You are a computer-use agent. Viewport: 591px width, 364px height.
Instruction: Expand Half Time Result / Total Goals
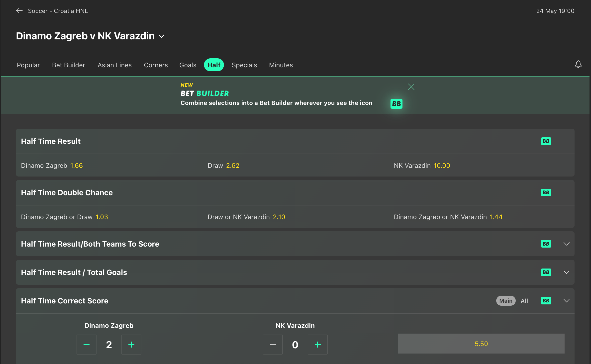click(x=566, y=272)
